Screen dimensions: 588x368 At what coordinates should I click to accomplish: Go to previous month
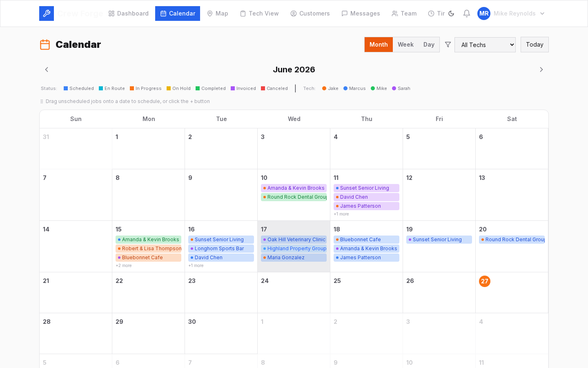[x=47, y=70]
